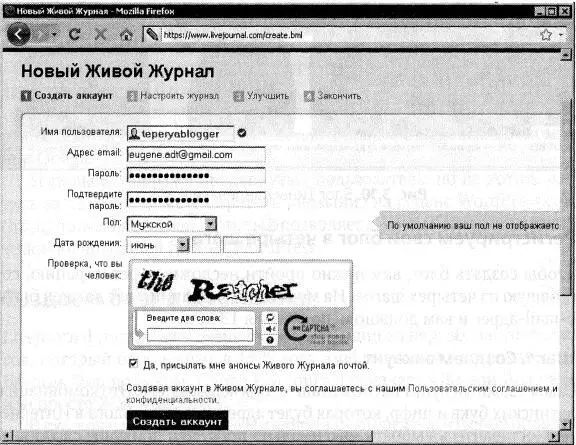Click the vertical scrollbar up arrow

click(566, 55)
